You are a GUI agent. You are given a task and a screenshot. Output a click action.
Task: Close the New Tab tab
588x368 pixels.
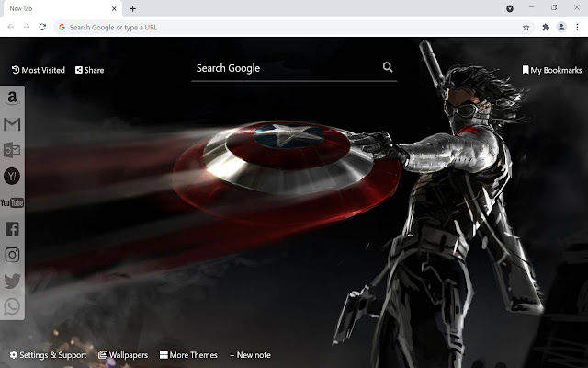[114, 8]
